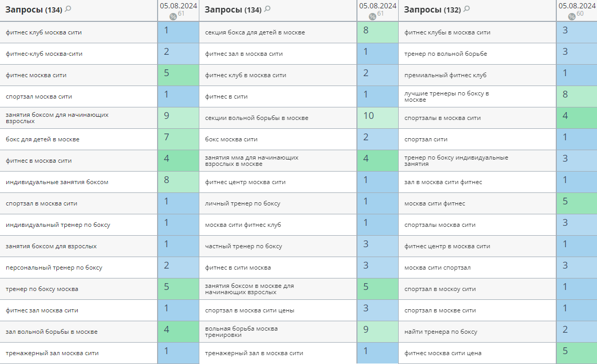The height and width of the screenshot is (364, 597).
Task: Open the query 'премиальный фитнес клуб'
Action: point(445,75)
